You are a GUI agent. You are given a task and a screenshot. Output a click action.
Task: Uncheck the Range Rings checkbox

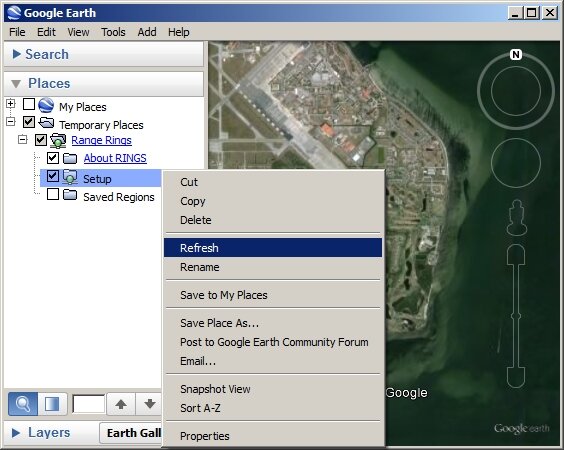[41, 140]
